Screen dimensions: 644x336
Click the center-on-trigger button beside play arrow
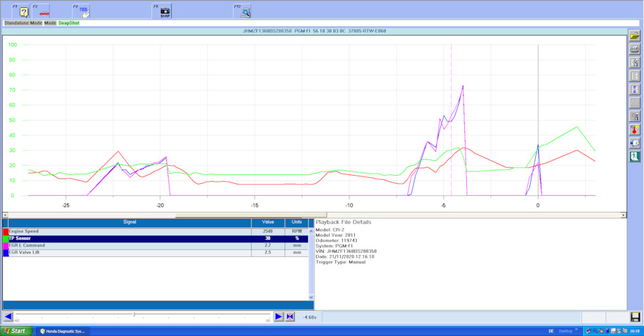pyautogui.click(x=290, y=317)
